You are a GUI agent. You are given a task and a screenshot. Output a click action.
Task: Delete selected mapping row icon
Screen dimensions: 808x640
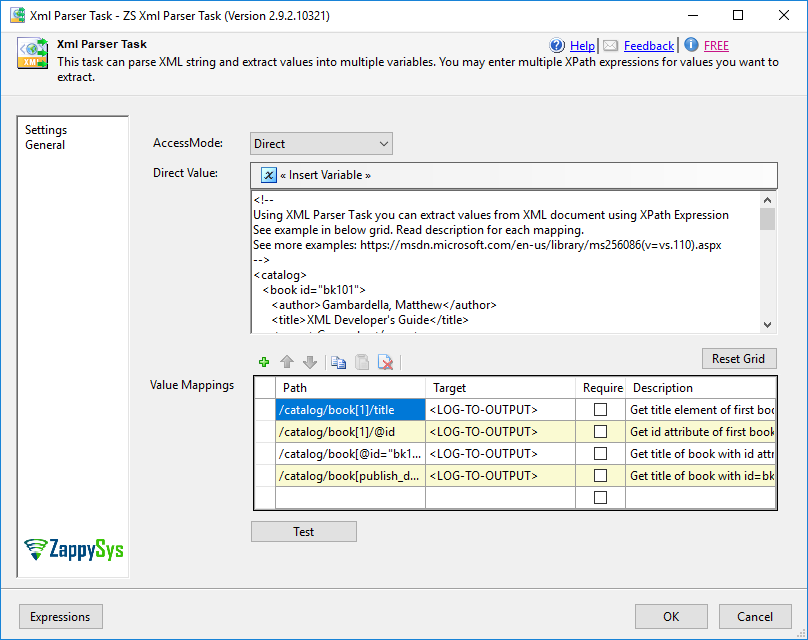(385, 362)
